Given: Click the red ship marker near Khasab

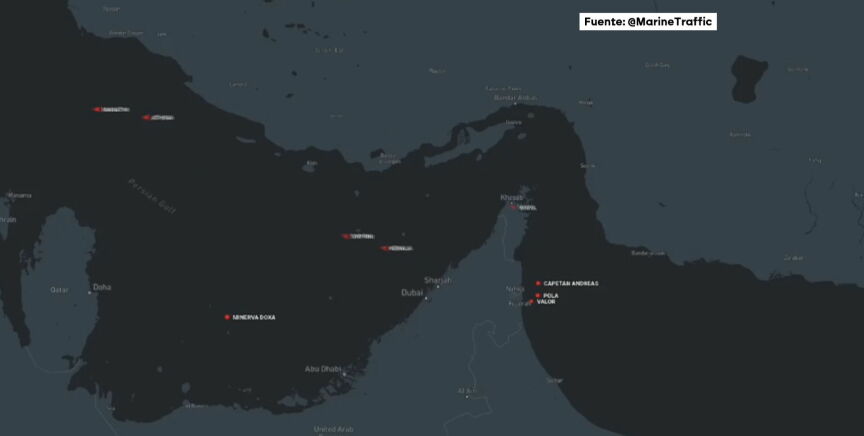Looking at the screenshot, I should (514, 207).
